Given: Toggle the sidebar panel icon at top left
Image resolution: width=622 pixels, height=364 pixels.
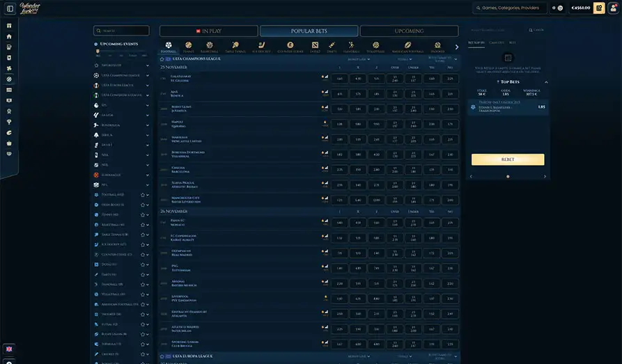Looking at the screenshot, I should 10,8.
